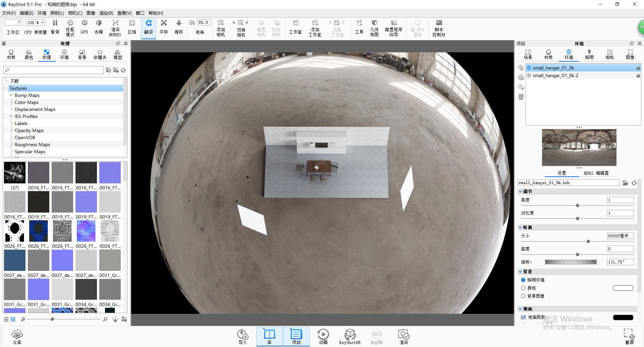Click the 几何视图 geometry view icon
Viewport: 644px width, 347px height.
pyautogui.click(x=374, y=28)
